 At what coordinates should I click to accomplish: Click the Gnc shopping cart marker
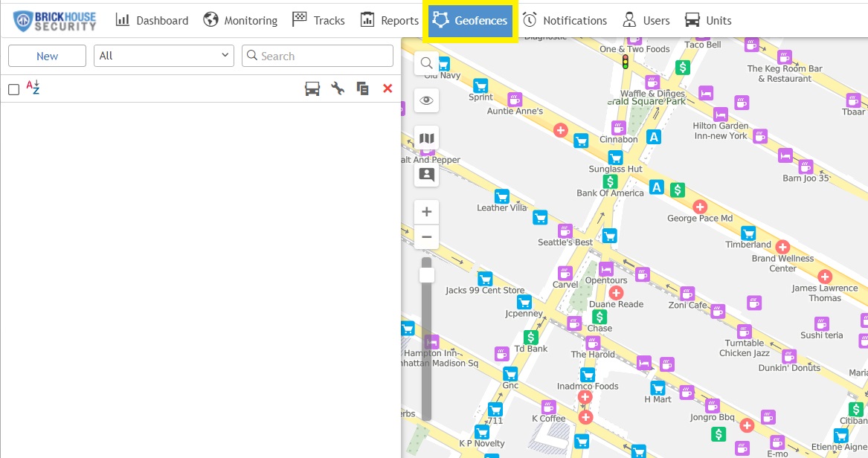(509, 374)
